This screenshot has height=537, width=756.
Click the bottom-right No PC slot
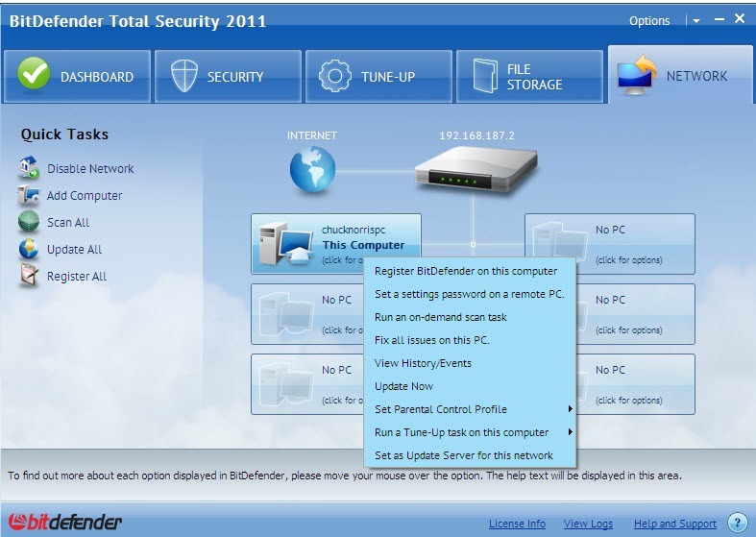pyautogui.click(x=636, y=384)
